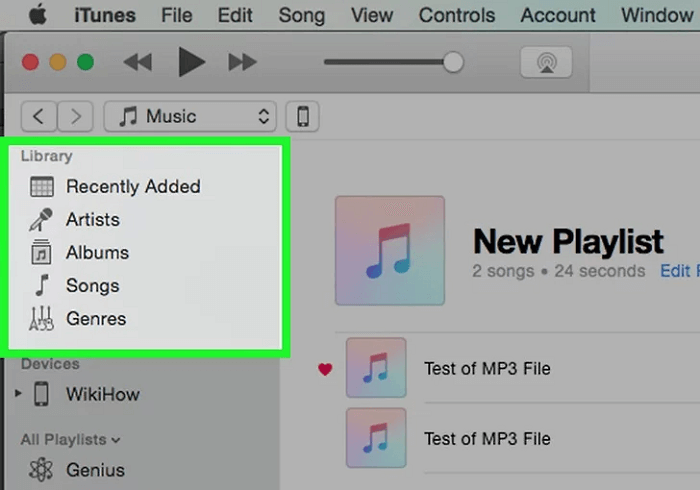700x490 pixels.
Task: Click the New Playlist title
Action: [x=568, y=241]
